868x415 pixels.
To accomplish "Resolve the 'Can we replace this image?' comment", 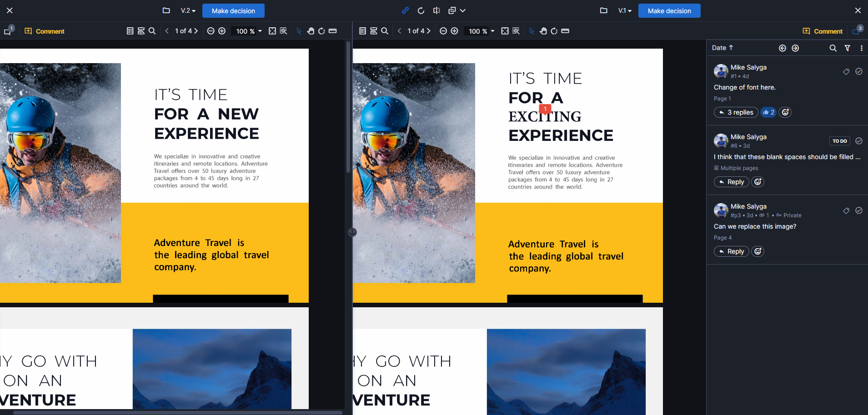I will click(859, 210).
